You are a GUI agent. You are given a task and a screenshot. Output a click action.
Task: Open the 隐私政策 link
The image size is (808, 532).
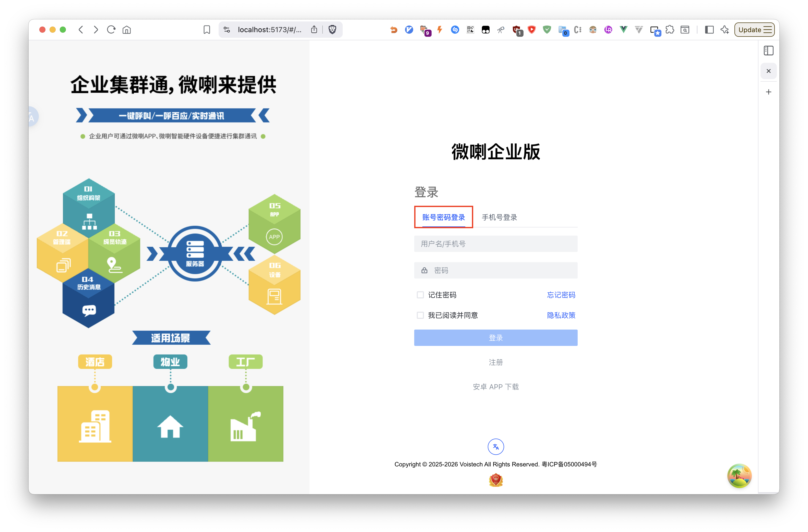(x=561, y=315)
